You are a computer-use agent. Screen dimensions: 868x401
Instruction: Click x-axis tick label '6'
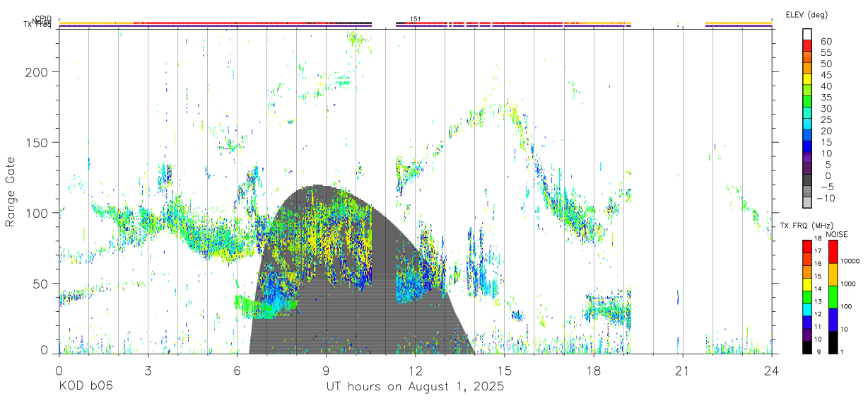click(237, 370)
